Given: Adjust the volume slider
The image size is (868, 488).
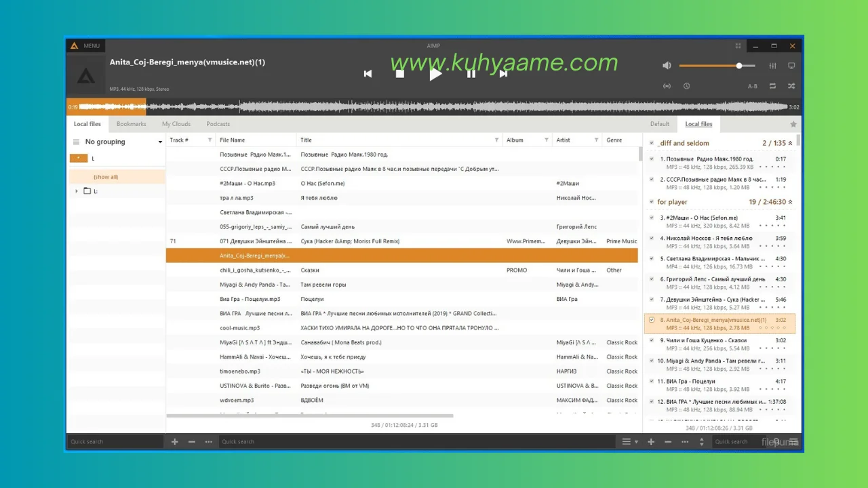Looking at the screenshot, I should 717,66.
